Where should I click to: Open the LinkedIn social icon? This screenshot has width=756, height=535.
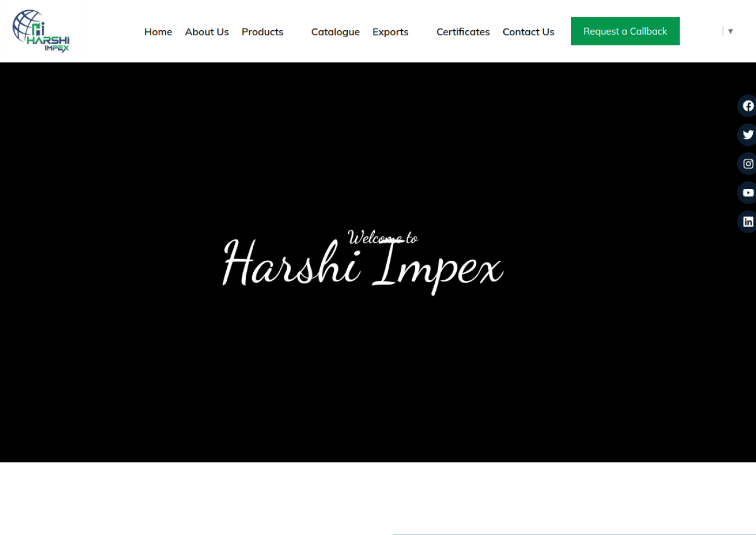tap(747, 222)
